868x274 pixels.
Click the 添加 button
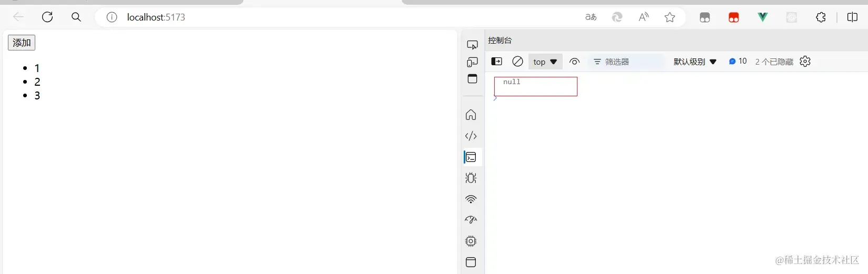coord(22,43)
